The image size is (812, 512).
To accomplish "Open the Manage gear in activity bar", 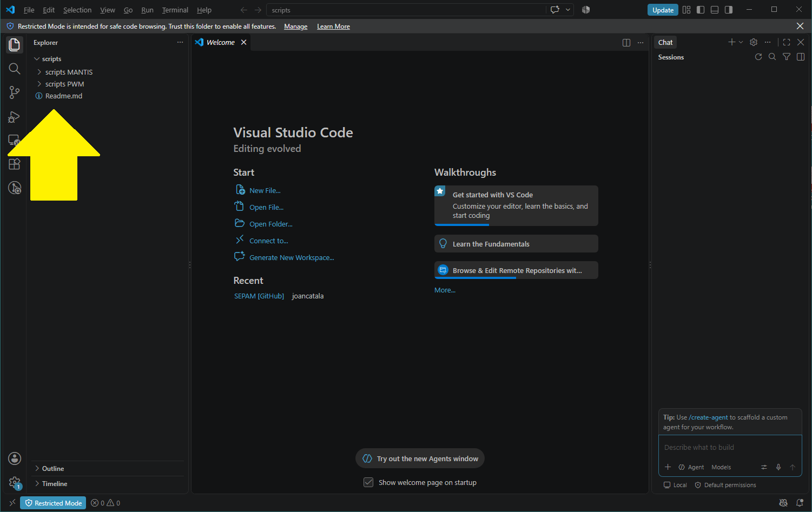I will [x=15, y=482].
